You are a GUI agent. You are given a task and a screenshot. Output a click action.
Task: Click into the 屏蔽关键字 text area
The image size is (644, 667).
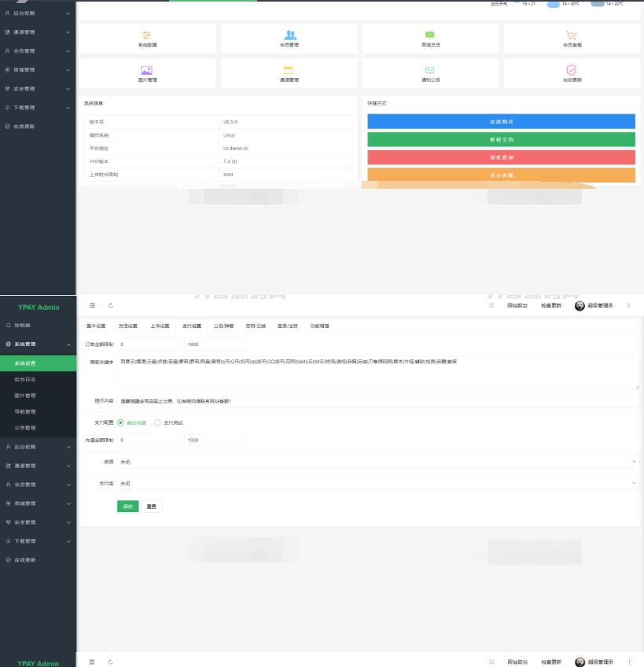pyautogui.click(x=377, y=374)
